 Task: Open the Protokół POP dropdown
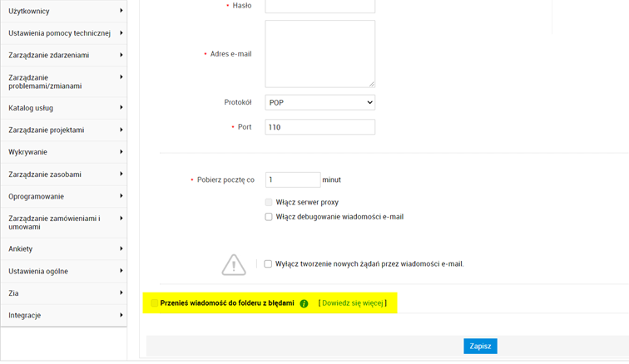click(x=319, y=102)
